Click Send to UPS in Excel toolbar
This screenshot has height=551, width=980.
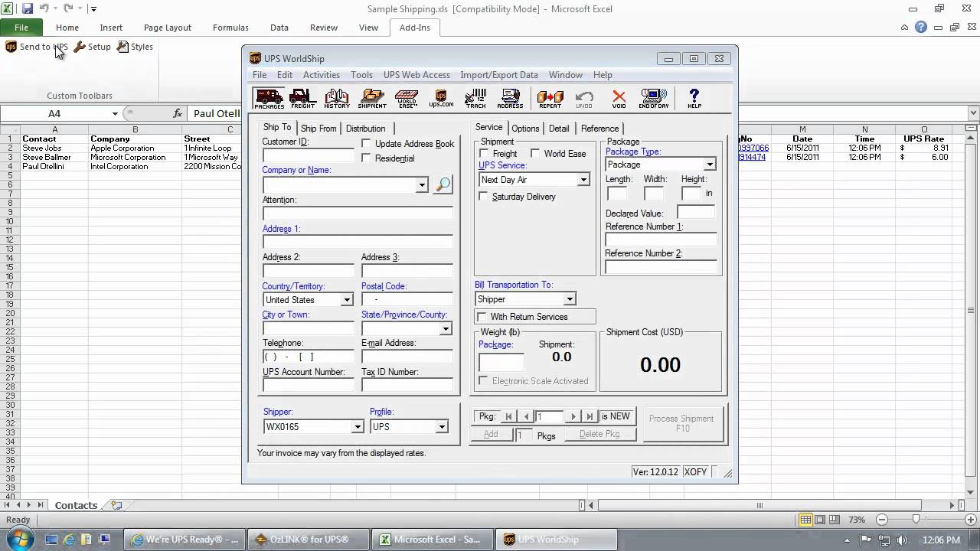point(37,47)
